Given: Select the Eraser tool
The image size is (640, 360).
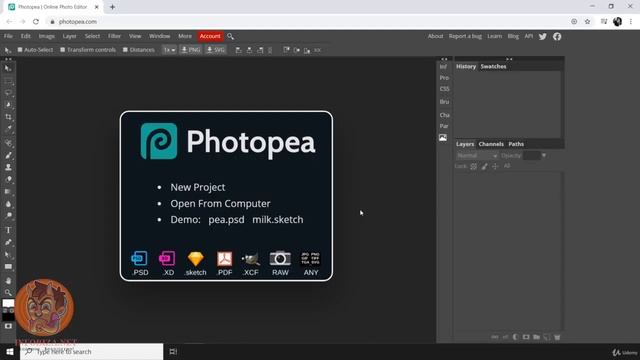Looking at the screenshot, I should click(8, 179).
